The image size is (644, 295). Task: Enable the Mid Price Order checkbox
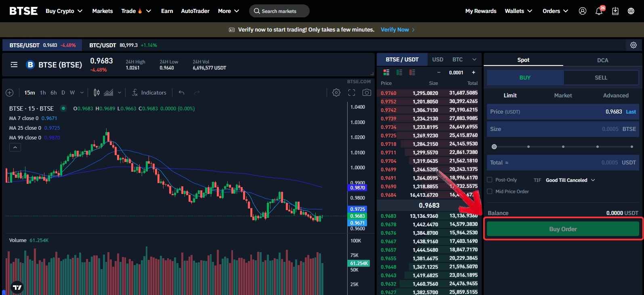[489, 192]
